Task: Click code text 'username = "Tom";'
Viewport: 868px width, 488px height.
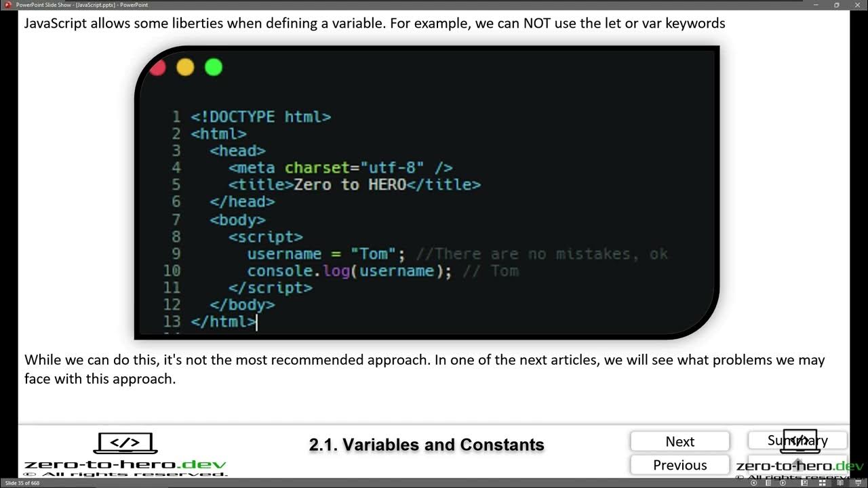Action: (x=326, y=253)
